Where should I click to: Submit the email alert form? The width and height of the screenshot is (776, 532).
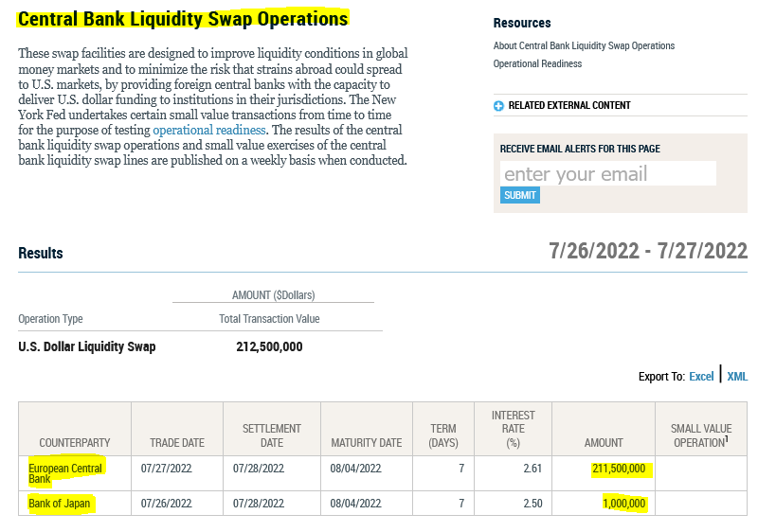pyautogui.click(x=519, y=195)
